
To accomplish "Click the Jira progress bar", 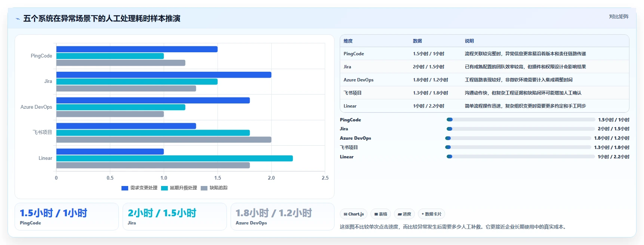I will click(x=520, y=129).
